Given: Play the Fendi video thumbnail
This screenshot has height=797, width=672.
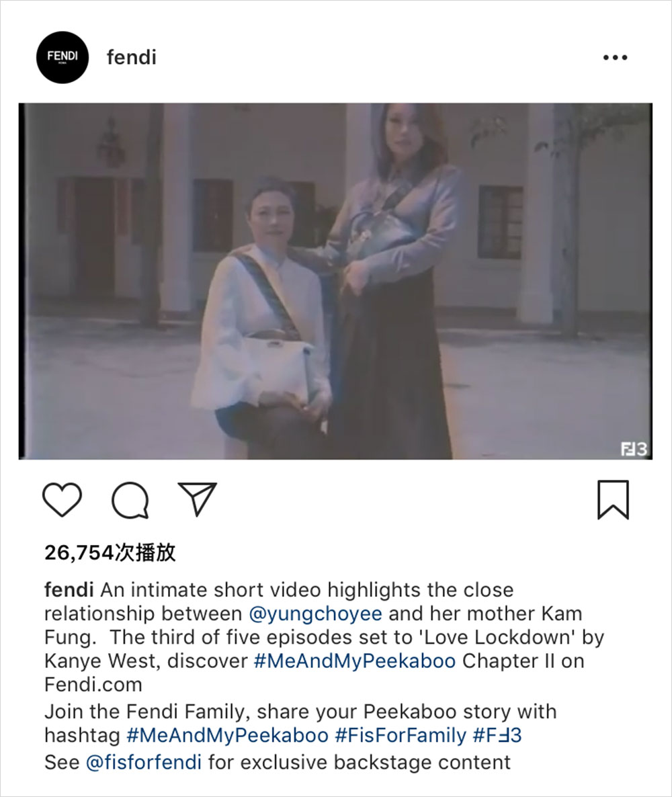Looking at the screenshot, I should click(x=335, y=281).
